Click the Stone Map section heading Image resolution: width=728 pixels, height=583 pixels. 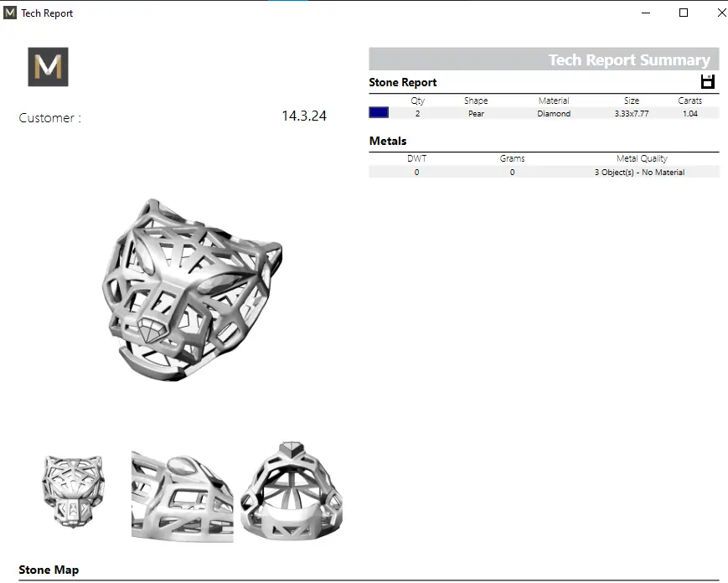[x=49, y=570]
